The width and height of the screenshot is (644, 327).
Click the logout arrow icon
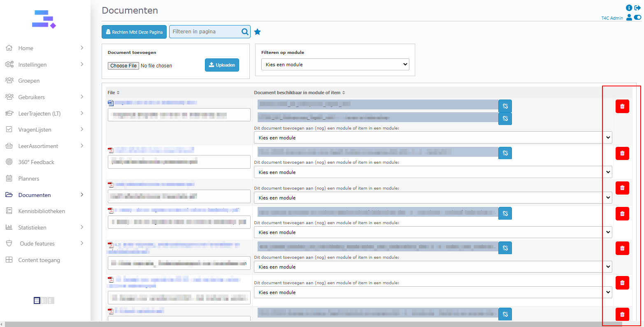click(637, 8)
